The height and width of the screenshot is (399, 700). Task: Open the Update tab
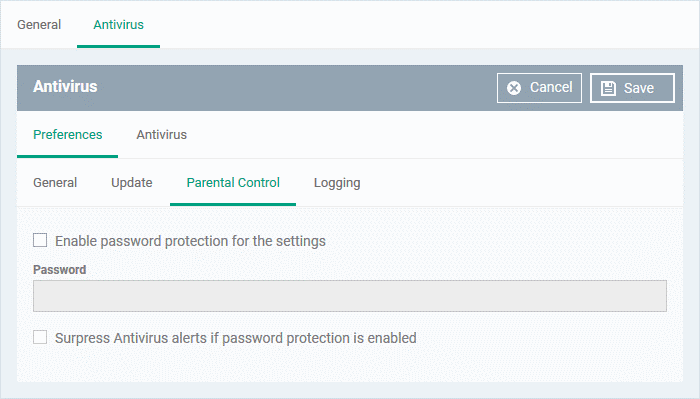(x=132, y=183)
